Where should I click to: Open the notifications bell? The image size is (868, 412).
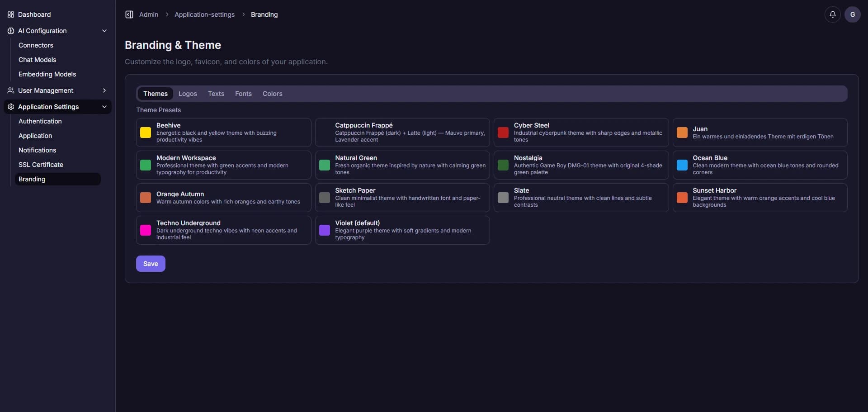(x=833, y=14)
